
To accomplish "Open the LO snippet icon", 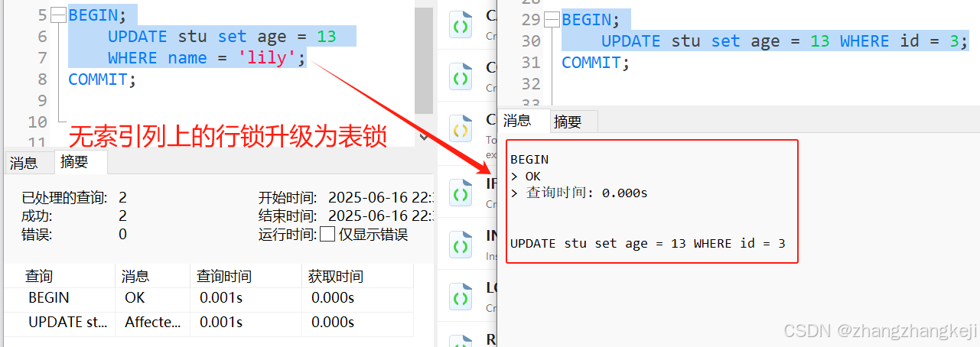I will coord(461,297).
